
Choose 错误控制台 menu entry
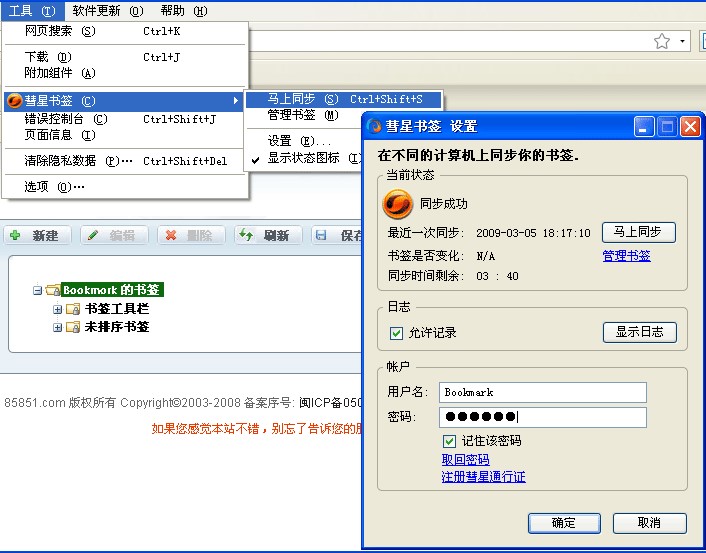[125, 119]
